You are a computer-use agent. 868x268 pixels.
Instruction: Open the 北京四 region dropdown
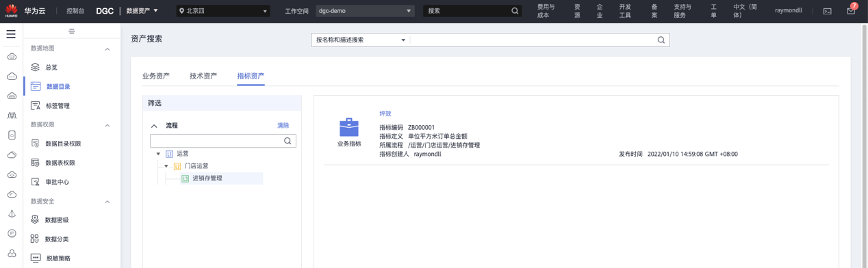click(x=223, y=11)
